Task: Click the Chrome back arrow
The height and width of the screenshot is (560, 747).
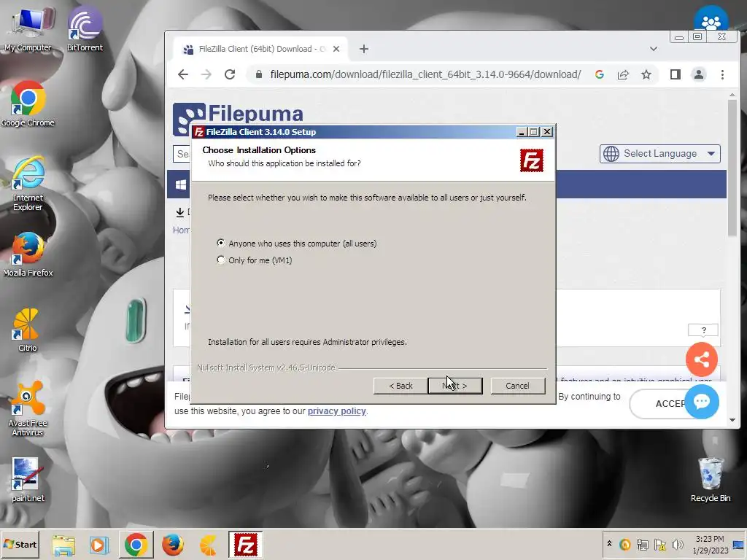Action: (x=183, y=74)
